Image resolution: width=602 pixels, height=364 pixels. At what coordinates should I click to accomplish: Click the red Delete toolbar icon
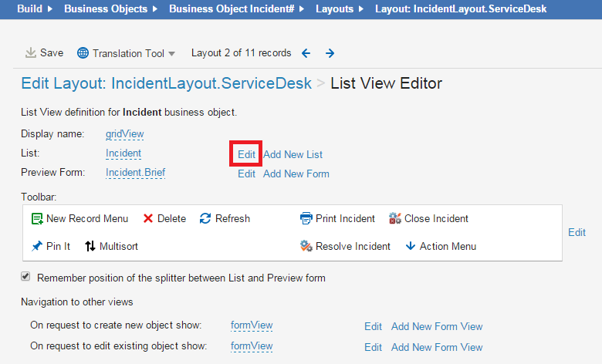pyautogui.click(x=148, y=219)
